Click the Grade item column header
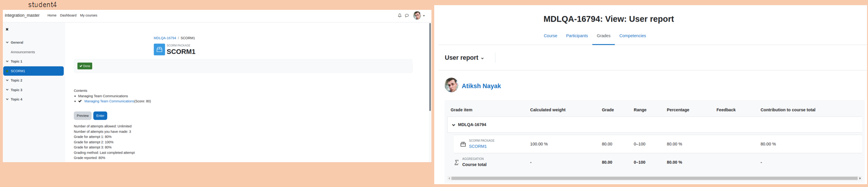The width and height of the screenshot is (868, 187). 461,110
